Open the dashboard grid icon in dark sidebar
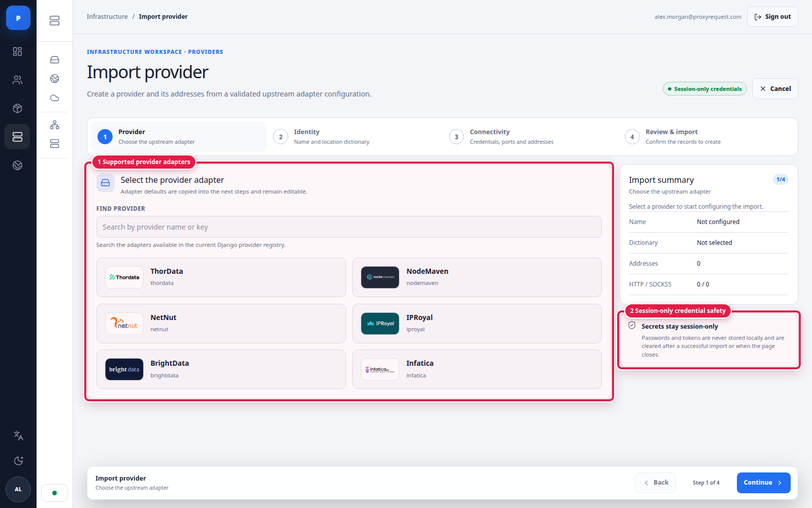The height and width of the screenshot is (508, 812). coord(18,51)
